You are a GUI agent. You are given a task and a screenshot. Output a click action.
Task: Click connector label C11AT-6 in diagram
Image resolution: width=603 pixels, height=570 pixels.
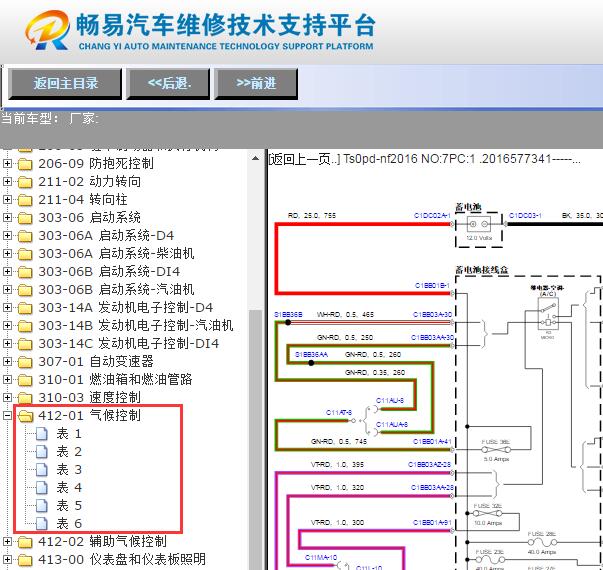(339, 412)
